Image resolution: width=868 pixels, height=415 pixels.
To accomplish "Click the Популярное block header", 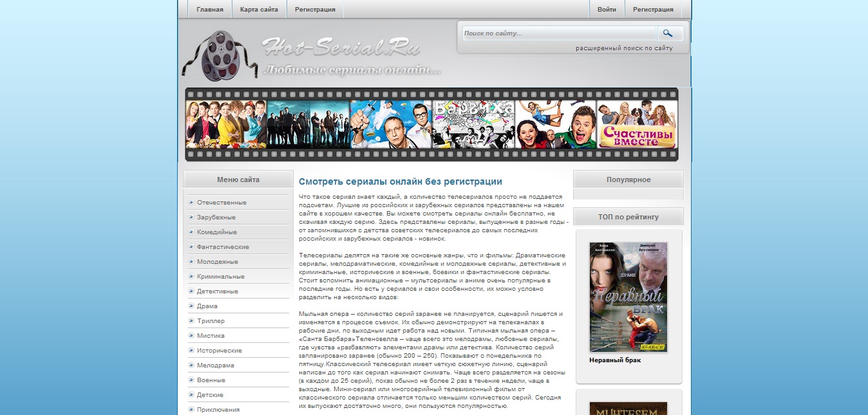I will pos(628,180).
